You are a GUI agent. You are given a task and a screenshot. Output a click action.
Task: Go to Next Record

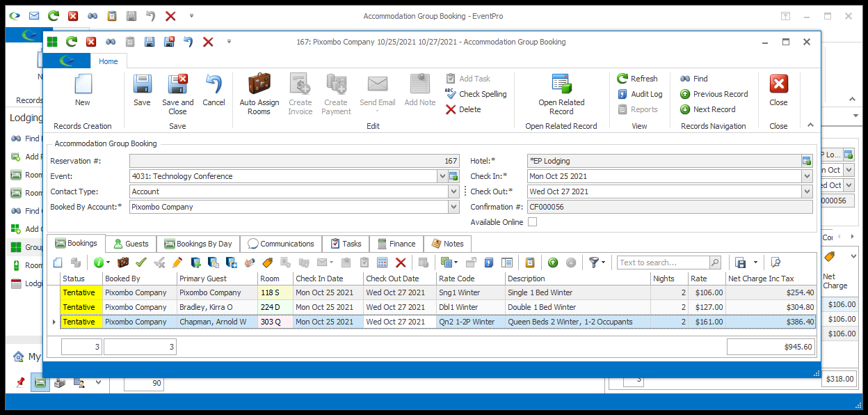pos(707,109)
